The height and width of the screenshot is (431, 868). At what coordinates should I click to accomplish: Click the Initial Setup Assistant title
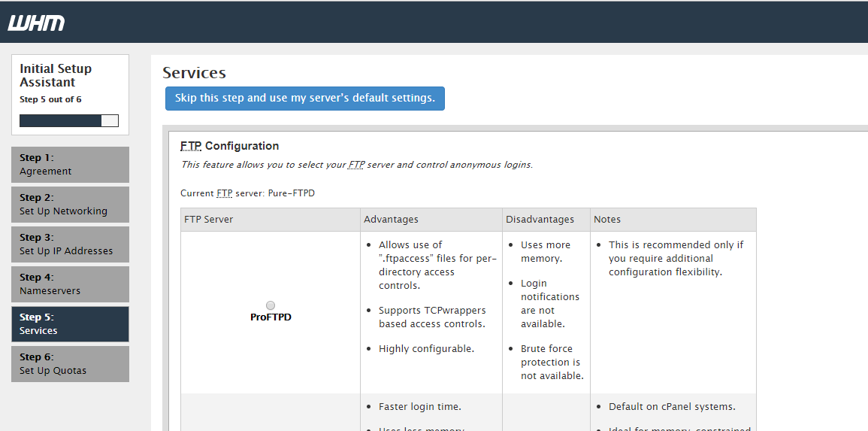tap(56, 75)
